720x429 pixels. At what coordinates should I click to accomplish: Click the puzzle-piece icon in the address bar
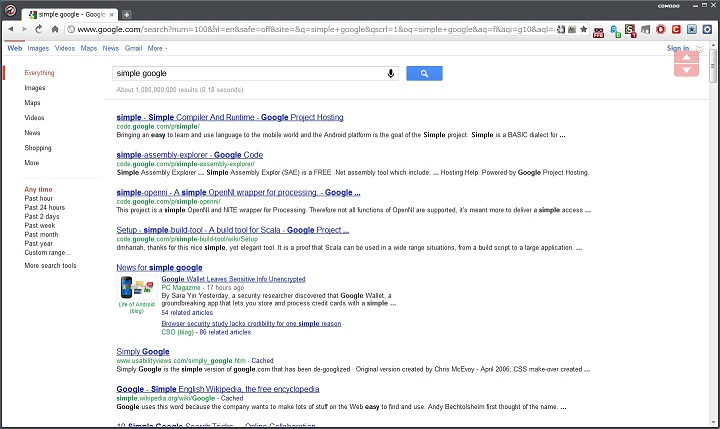[x=561, y=29]
